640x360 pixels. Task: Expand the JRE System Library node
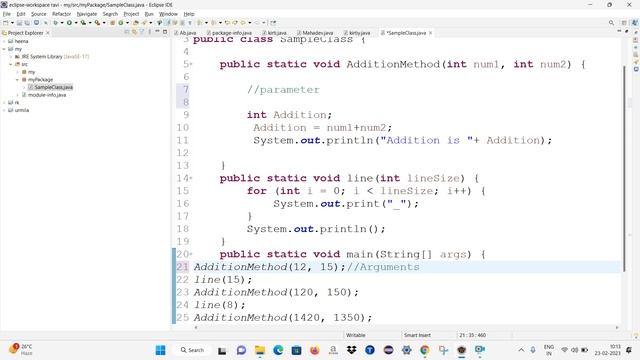tap(11, 57)
